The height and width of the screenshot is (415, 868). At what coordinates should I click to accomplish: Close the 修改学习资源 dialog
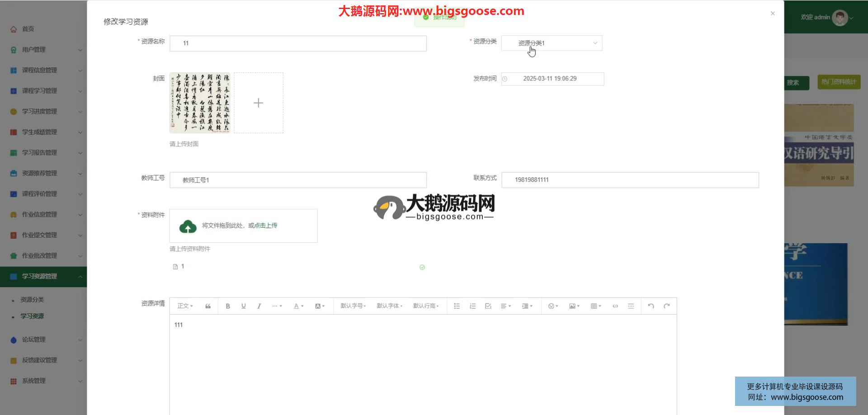(773, 14)
